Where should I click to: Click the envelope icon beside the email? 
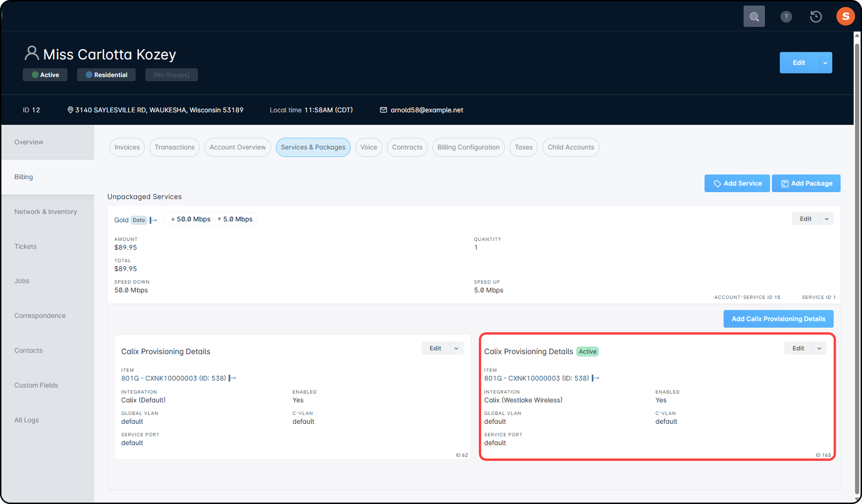click(383, 110)
